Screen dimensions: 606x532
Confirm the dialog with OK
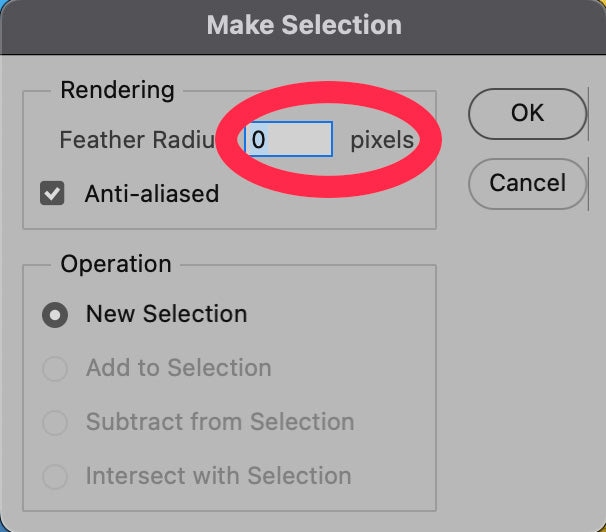point(527,113)
